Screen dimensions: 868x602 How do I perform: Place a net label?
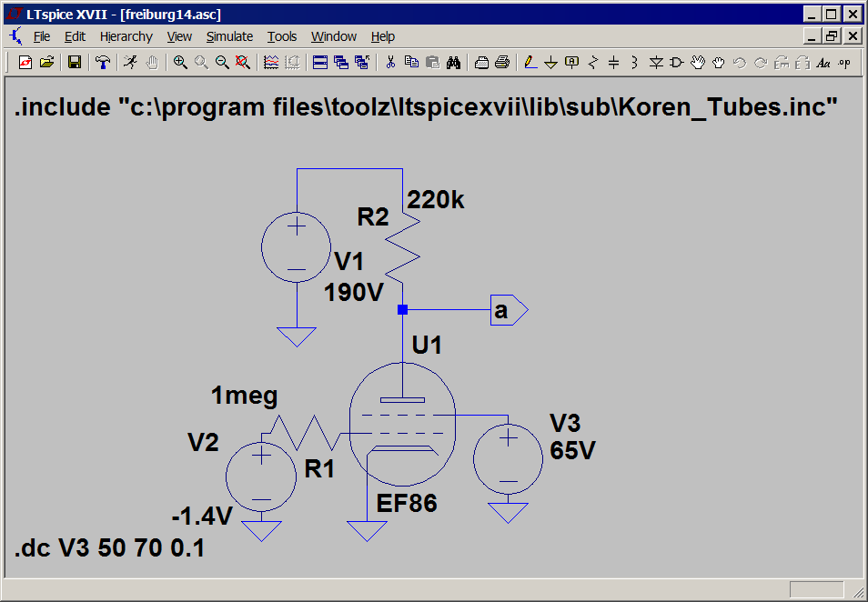571,63
